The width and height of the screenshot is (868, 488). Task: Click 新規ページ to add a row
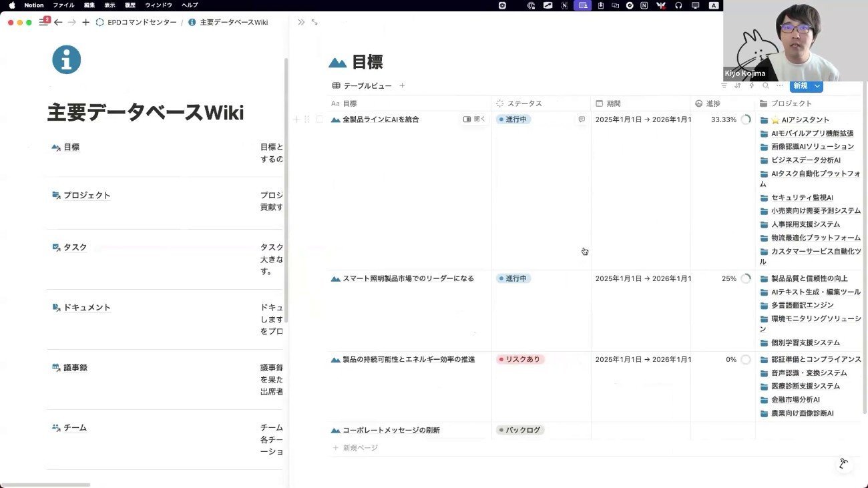(355, 447)
